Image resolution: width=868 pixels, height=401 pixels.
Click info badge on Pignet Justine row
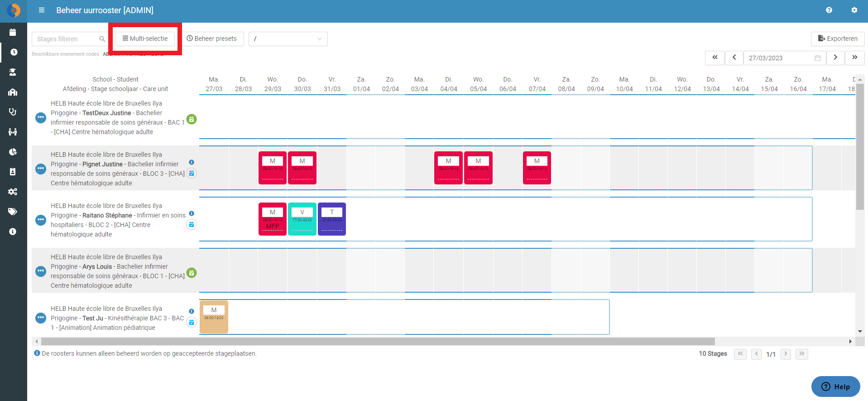[x=192, y=162]
